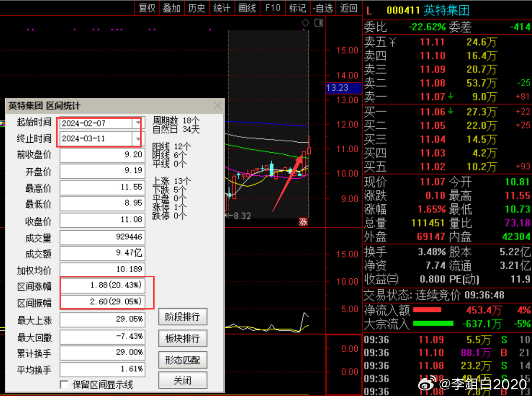Open 板块排行 ranking
Viewport: 532px width, 396px height.
182,338
